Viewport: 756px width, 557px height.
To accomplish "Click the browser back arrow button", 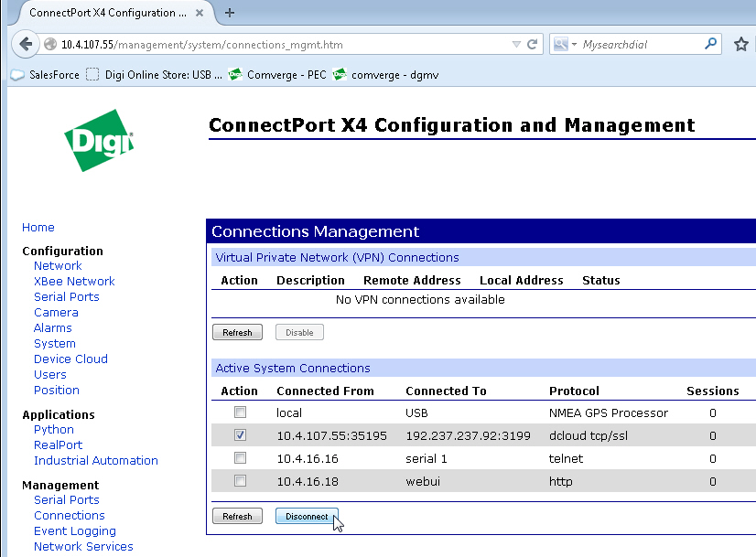I will [x=25, y=44].
